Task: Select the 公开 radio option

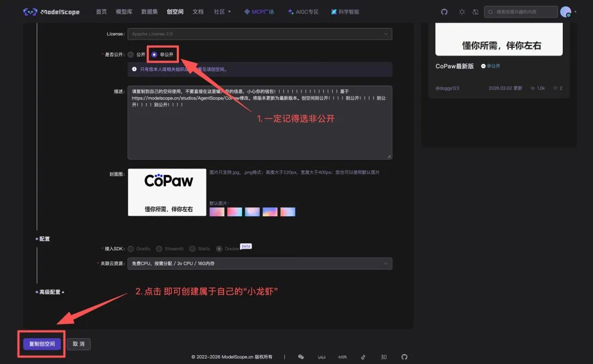Action: (x=131, y=54)
